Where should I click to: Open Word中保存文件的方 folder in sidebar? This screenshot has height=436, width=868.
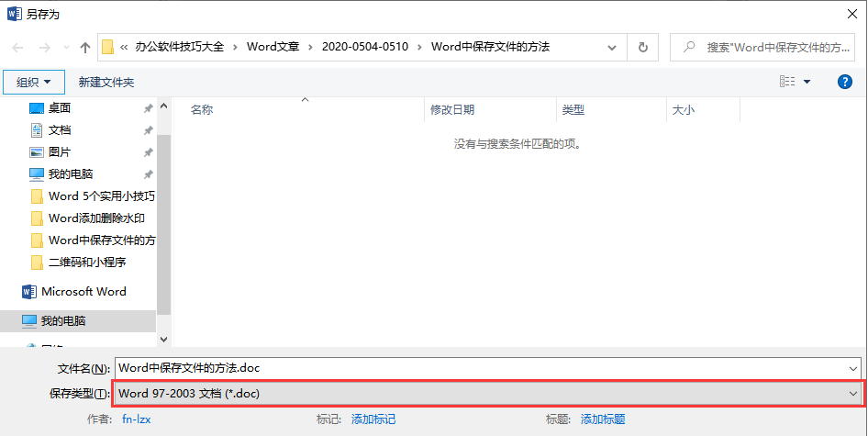coord(102,240)
